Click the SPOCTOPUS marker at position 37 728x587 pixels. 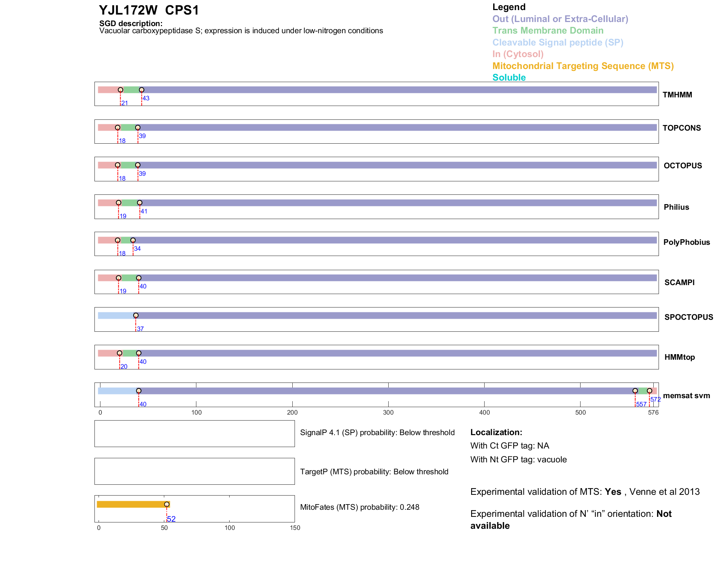(136, 316)
